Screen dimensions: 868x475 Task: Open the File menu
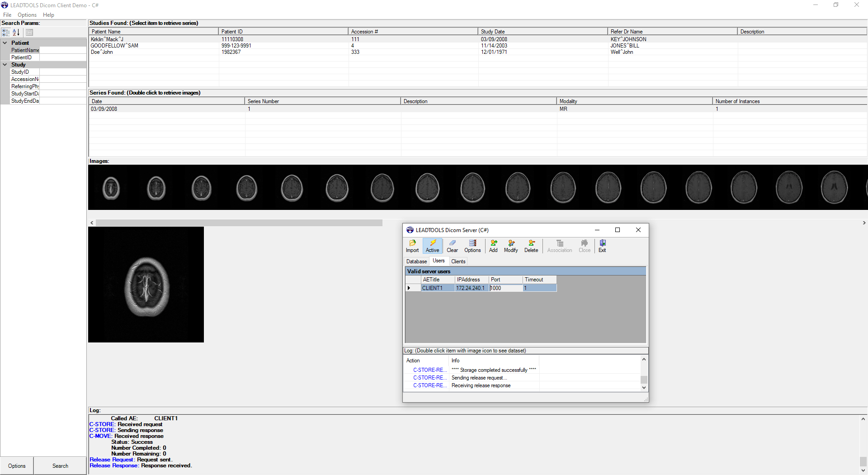pyautogui.click(x=7, y=14)
